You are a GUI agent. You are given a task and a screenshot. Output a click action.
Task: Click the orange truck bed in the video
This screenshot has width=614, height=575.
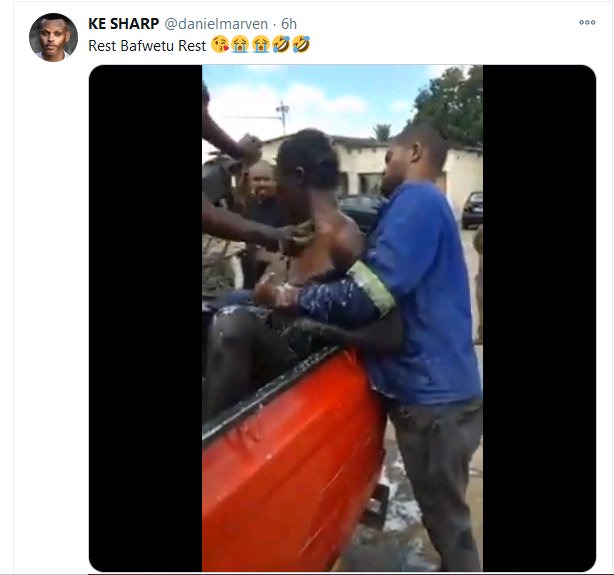tap(292, 462)
